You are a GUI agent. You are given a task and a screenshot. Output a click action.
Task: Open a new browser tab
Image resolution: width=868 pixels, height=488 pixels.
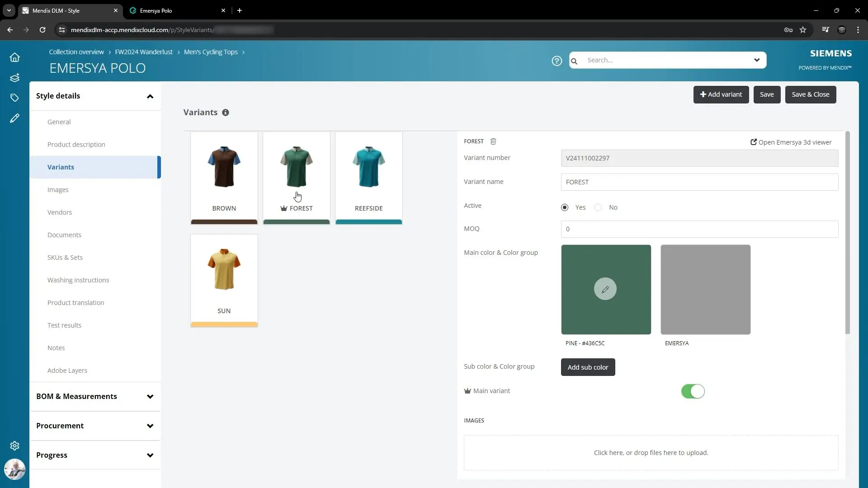[x=240, y=10]
